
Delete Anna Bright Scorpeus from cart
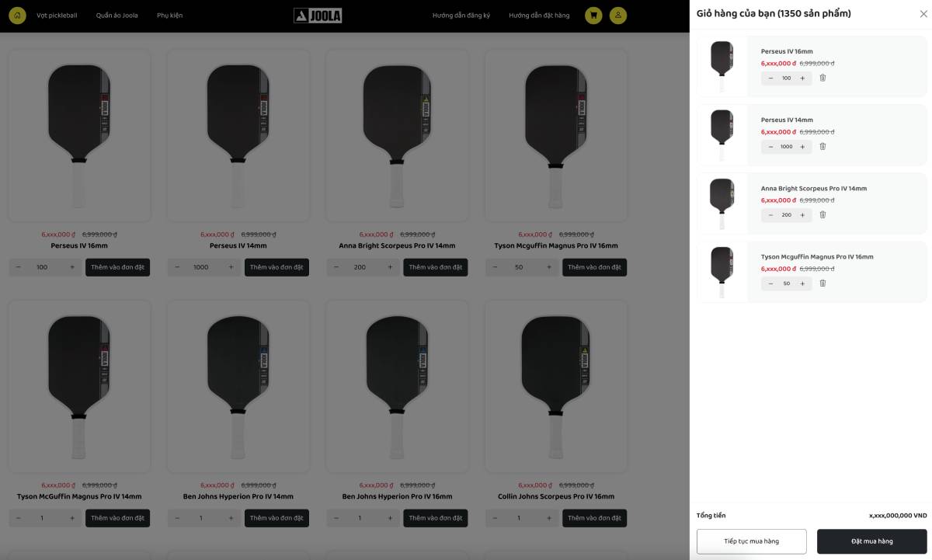pyautogui.click(x=822, y=214)
